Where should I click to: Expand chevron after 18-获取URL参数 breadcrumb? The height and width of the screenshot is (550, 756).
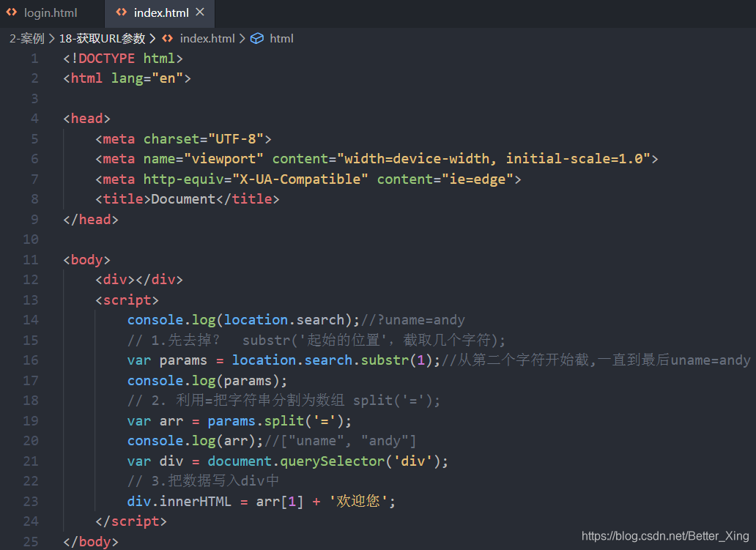pyautogui.click(x=152, y=39)
